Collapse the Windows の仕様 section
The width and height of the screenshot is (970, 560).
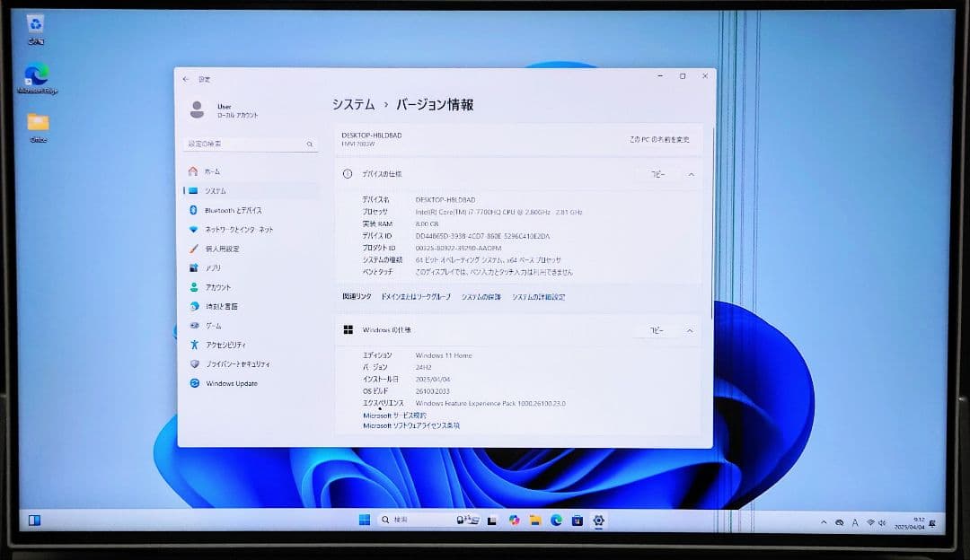pyautogui.click(x=690, y=330)
